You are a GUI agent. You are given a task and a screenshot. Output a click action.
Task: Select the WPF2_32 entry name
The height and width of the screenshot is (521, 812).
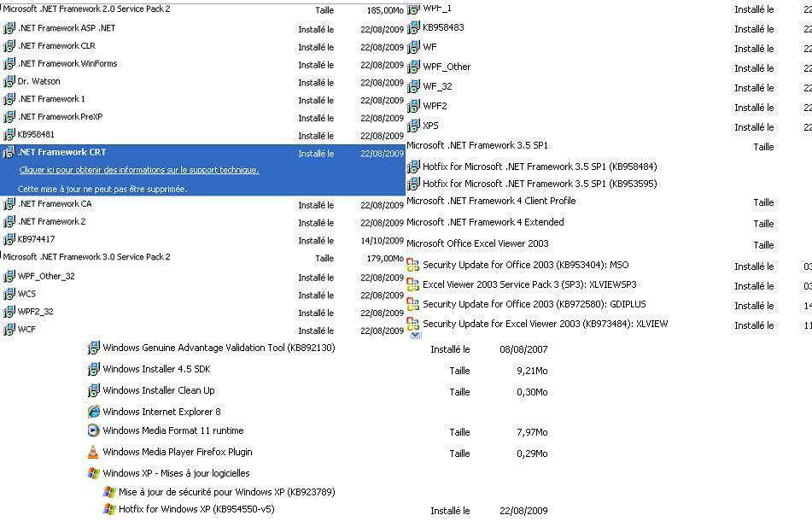click(x=36, y=312)
